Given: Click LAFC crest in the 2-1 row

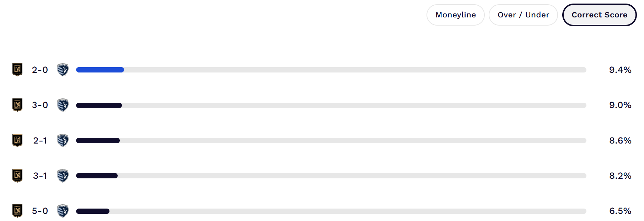Looking at the screenshot, I should click(x=17, y=140).
